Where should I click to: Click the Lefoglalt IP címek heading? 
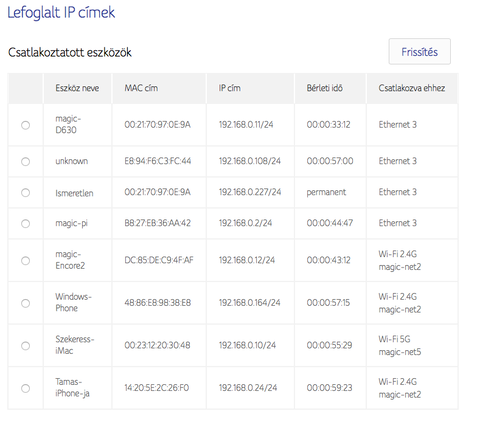61,13
